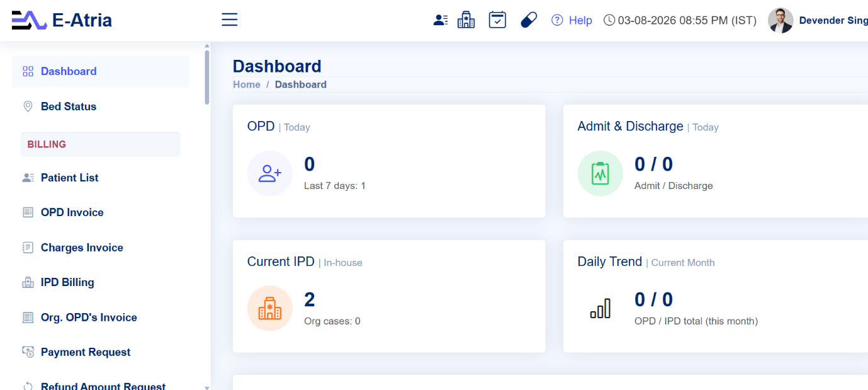Click the OPD add-patient circle icon
Screen dimensions: 868x390
point(269,173)
